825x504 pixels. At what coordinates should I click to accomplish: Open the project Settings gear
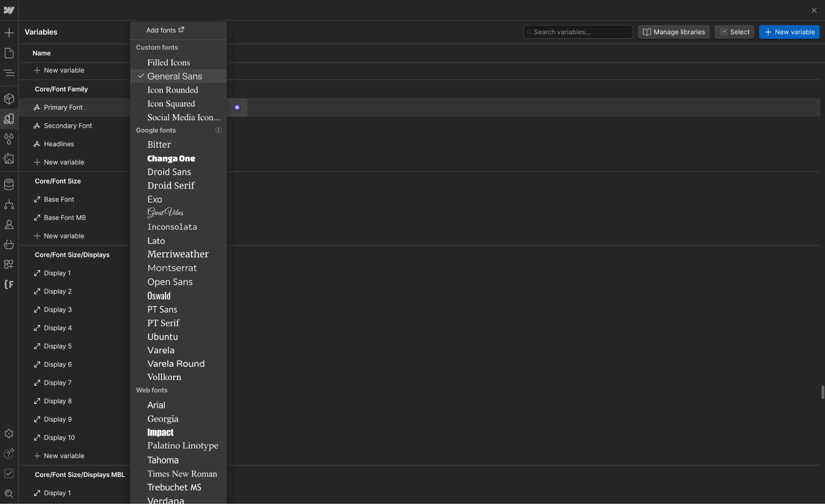pyautogui.click(x=9, y=433)
